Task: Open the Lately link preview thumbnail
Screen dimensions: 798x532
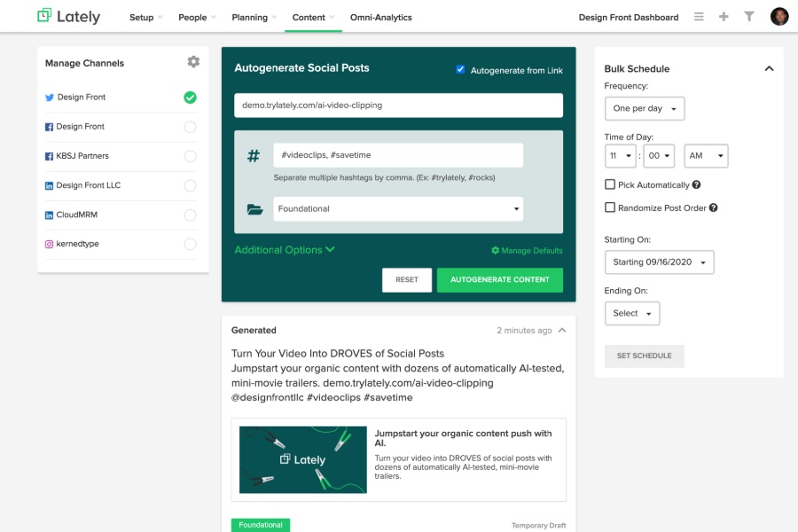Action: [x=303, y=459]
